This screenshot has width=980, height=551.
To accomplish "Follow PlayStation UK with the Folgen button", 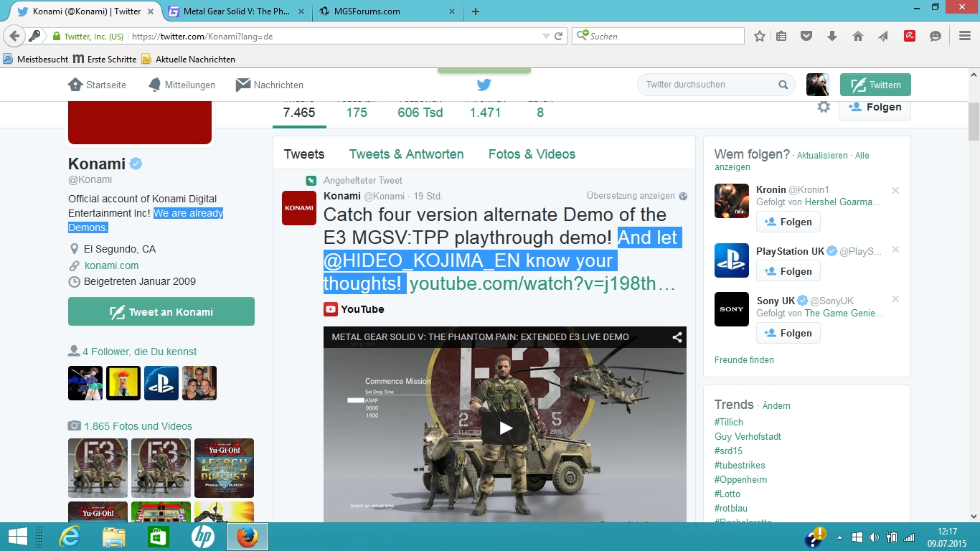I will click(788, 271).
